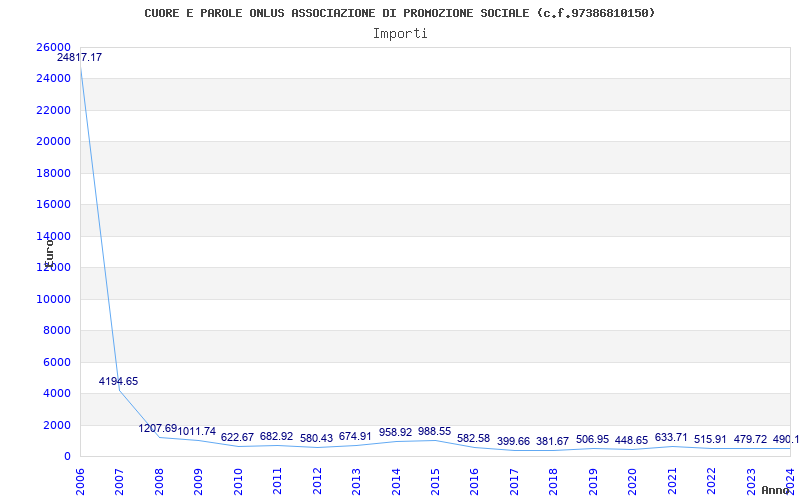Select the 479.72 data label

tap(751, 439)
